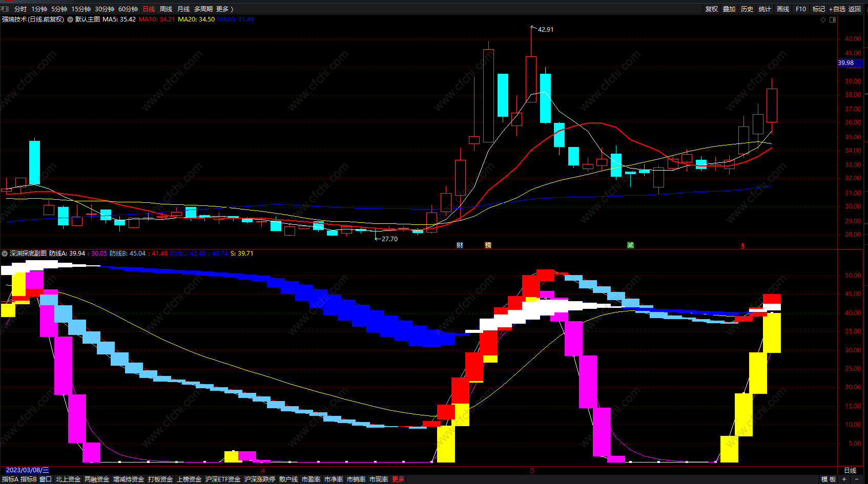Screen dimensions: 868x484
Task: Click the 模板 template button
Action: click(829, 479)
